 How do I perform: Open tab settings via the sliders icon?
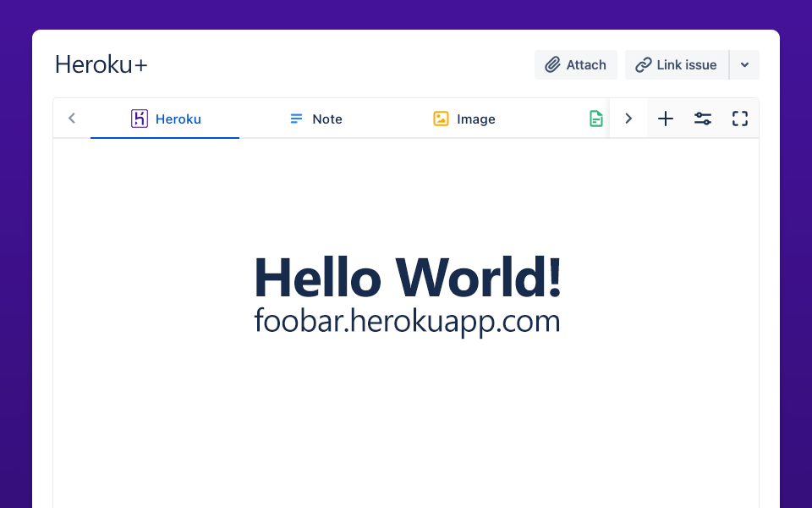pyautogui.click(x=703, y=119)
